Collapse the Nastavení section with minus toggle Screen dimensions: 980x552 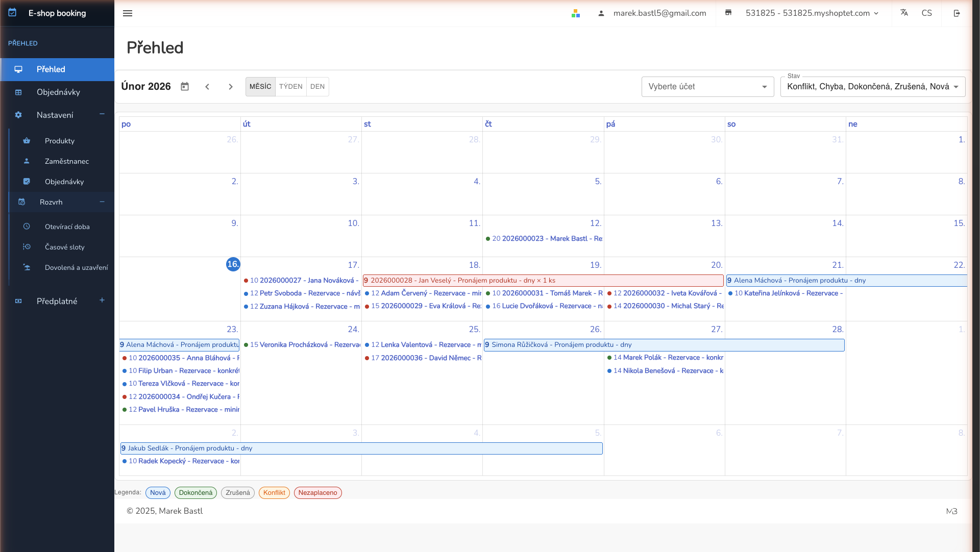[102, 114]
